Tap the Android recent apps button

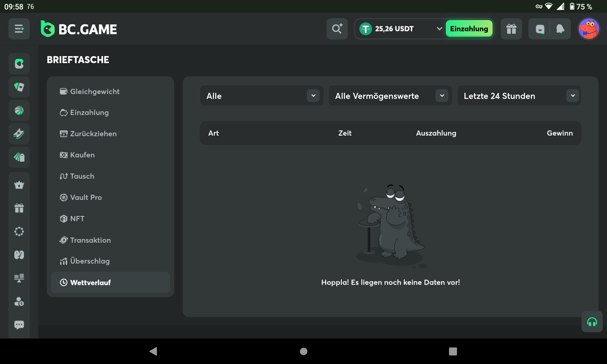click(x=453, y=351)
